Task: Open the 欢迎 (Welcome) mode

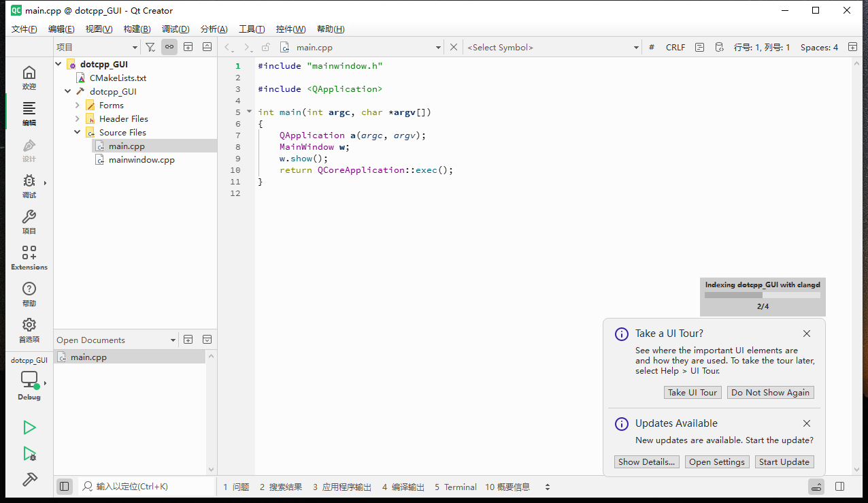Action: click(29, 78)
